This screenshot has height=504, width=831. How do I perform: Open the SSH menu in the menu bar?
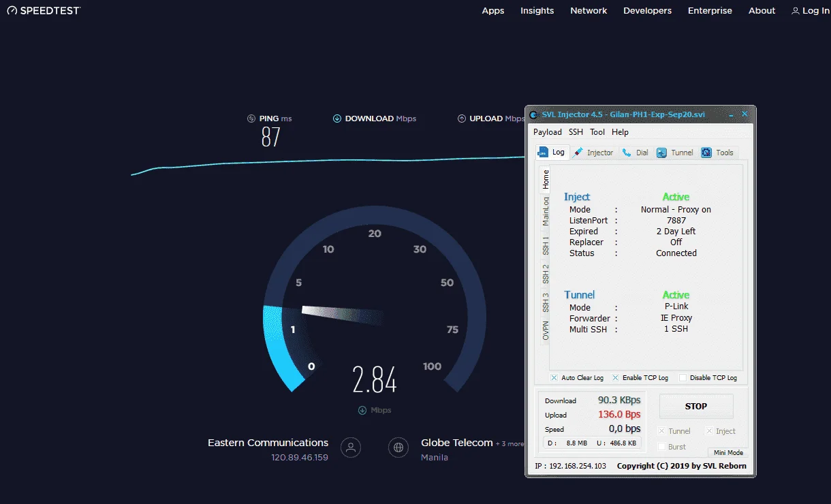[576, 132]
